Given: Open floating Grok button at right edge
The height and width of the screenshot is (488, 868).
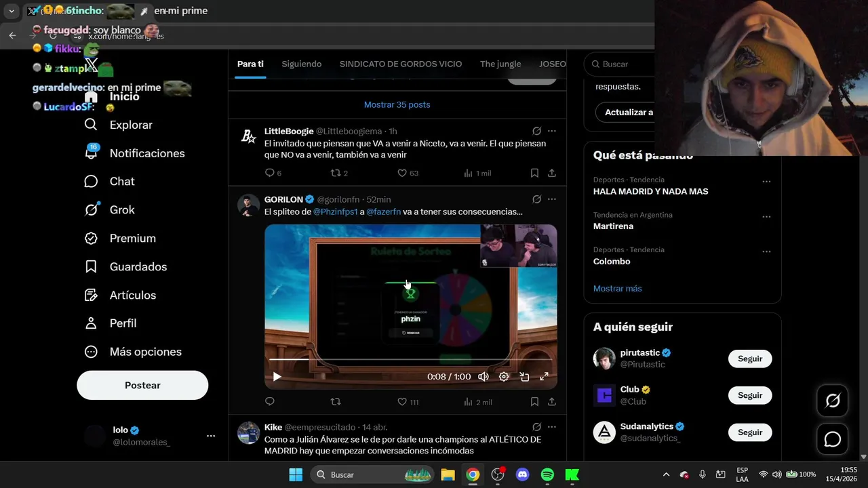Looking at the screenshot, I should click(x=832, y=401).
